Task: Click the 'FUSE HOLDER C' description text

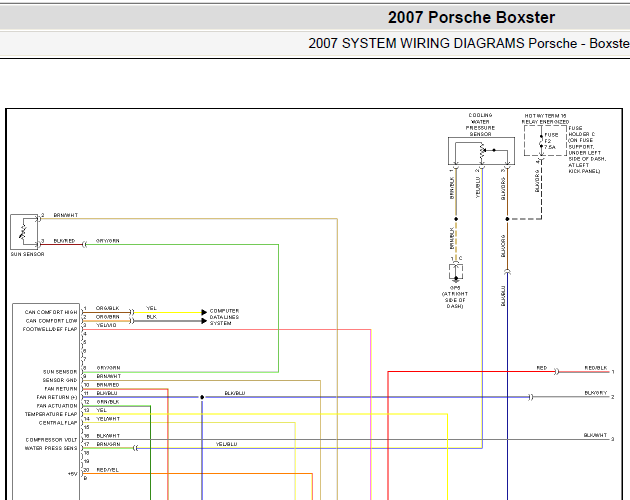Action: 587,150
